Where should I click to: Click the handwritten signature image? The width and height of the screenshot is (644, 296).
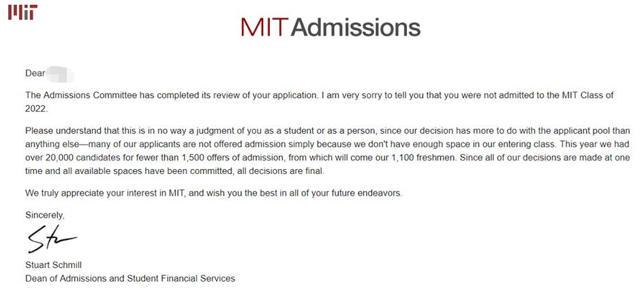point(52,239)
